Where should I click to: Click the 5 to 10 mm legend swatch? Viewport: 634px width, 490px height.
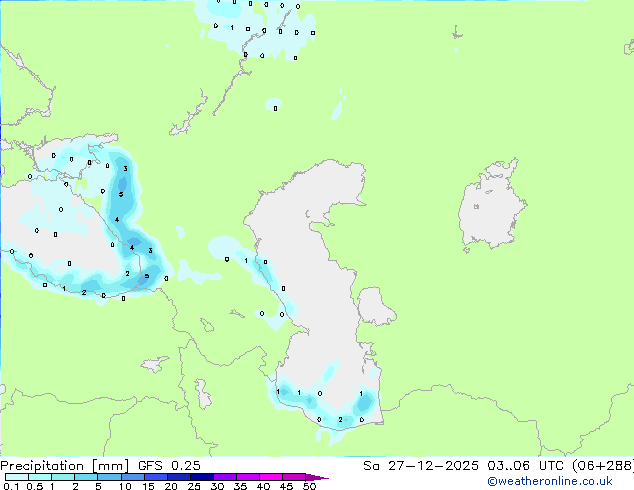click(110, 477)
